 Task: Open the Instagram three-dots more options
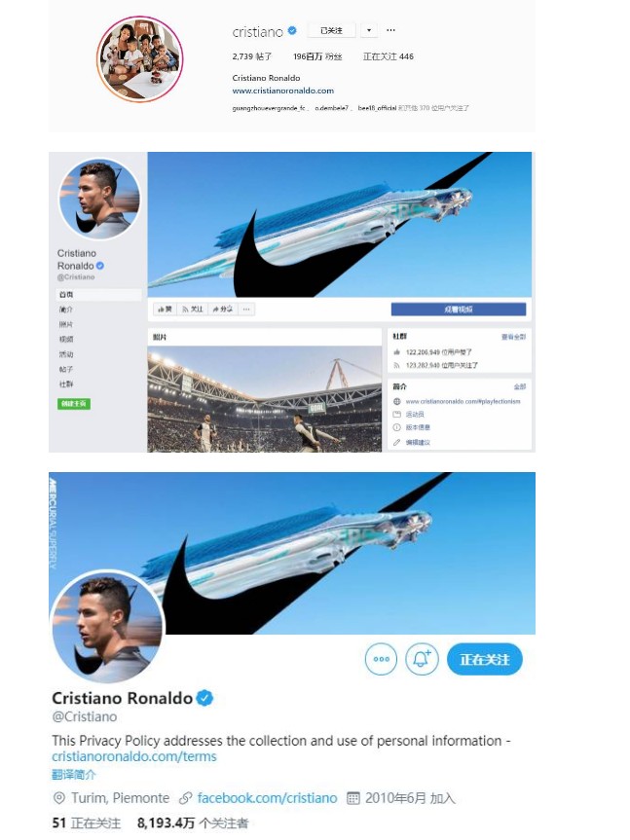tap(391, 30)
